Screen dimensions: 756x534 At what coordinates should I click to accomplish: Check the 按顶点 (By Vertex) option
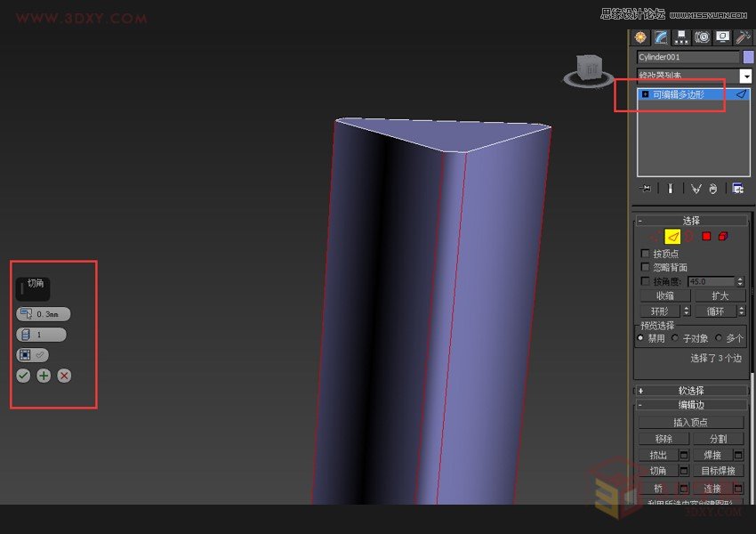click(645, 253)
